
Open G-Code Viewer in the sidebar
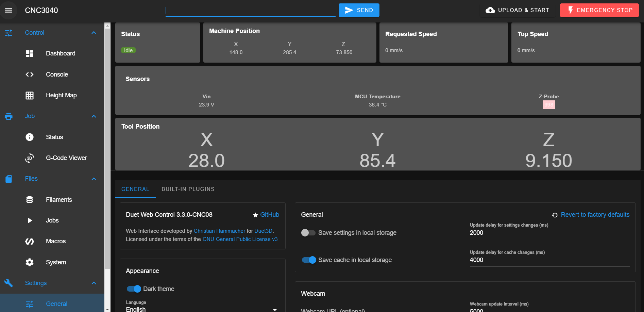(52, 158)
